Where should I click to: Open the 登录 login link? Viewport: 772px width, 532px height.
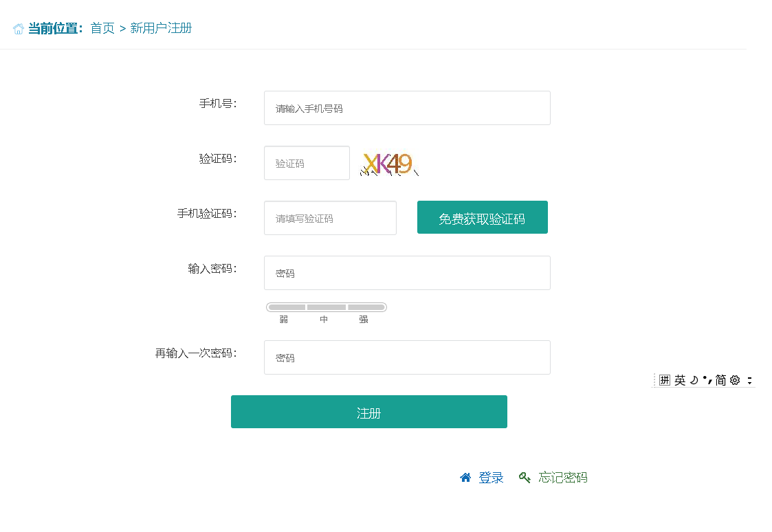[x=491, y=478]
